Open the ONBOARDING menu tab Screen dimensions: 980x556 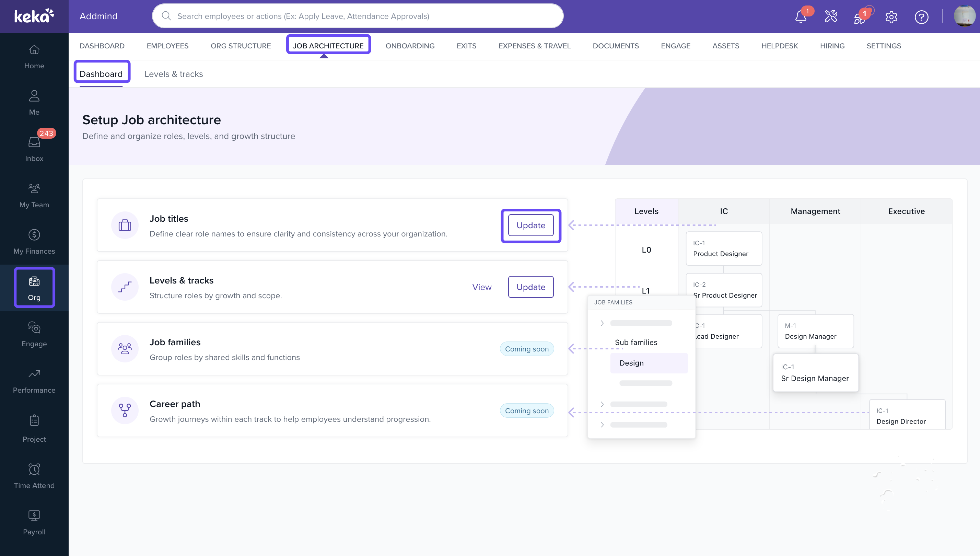pos(410,45)
